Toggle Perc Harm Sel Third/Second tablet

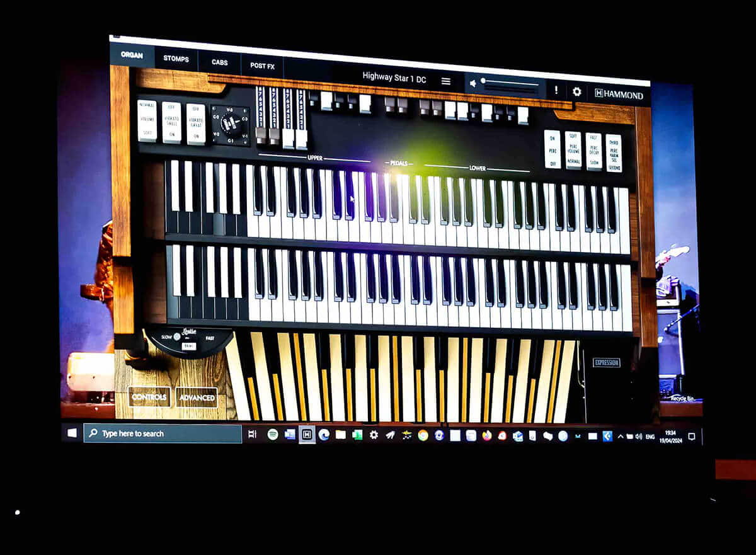pos(614,153)
